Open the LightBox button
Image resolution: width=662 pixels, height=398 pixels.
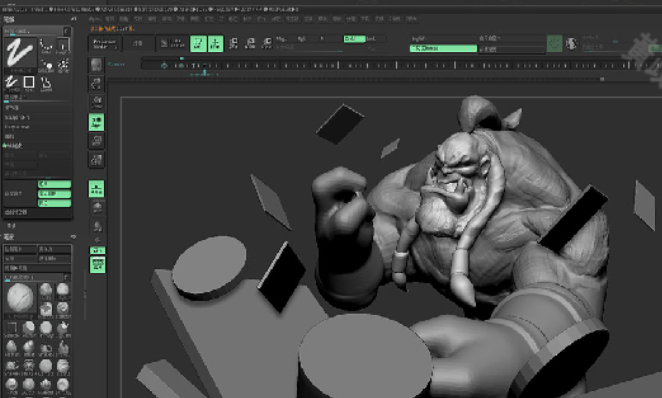(x=138, y=44)
